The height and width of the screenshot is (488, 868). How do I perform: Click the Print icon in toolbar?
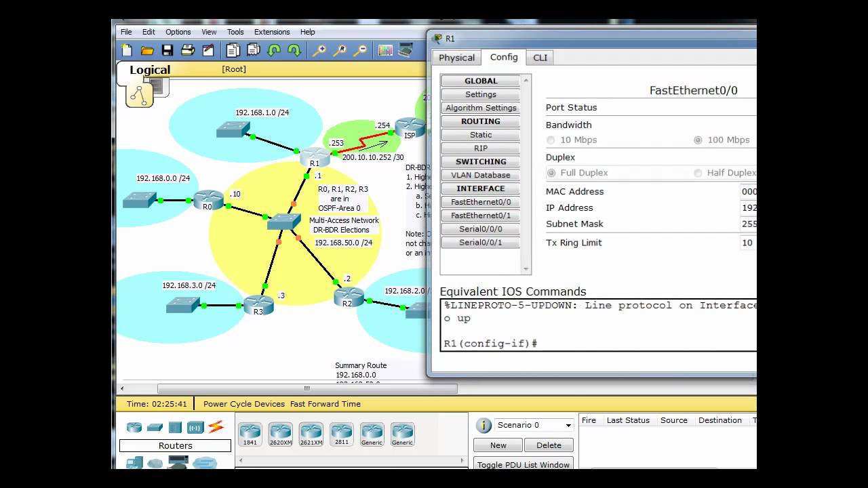tap(188, 50)
